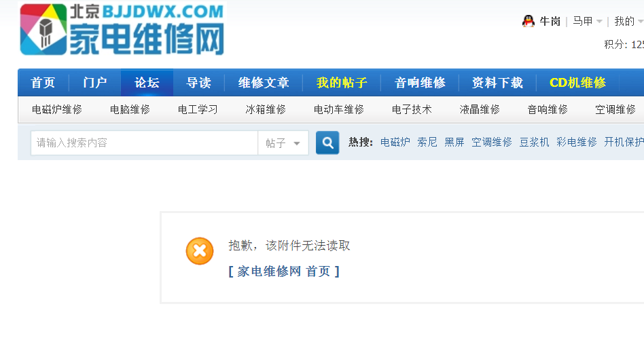
Task: Select the CD机维修 navigation item
Action: (577, 83)
